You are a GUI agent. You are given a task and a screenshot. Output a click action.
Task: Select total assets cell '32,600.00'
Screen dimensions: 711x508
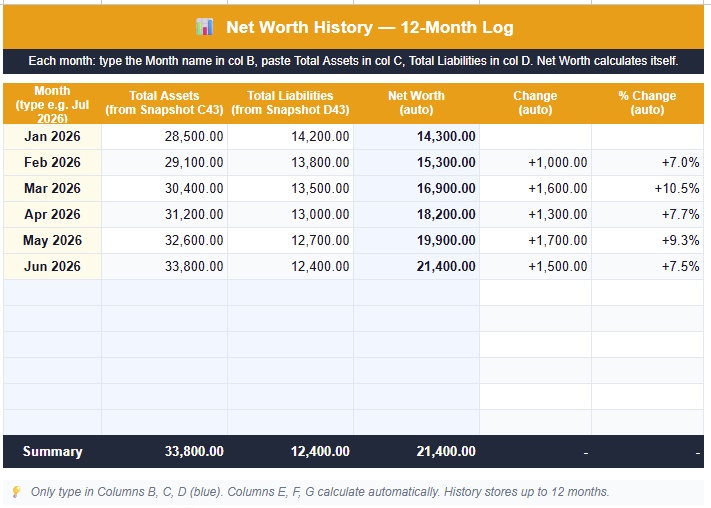pos(164,240)
